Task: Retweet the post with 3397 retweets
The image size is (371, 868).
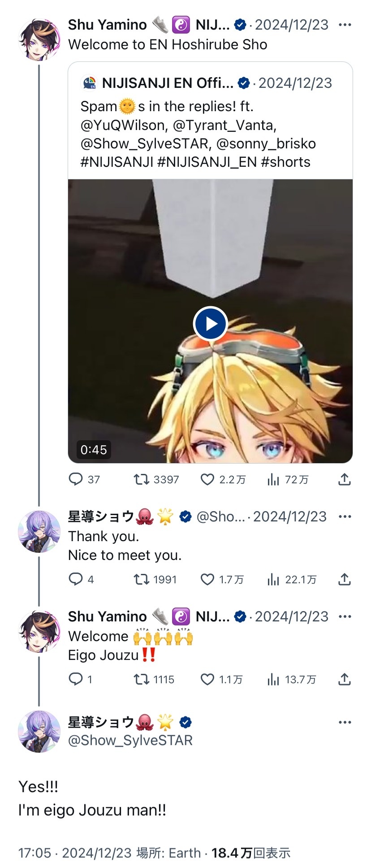Action: pos(156,479)
